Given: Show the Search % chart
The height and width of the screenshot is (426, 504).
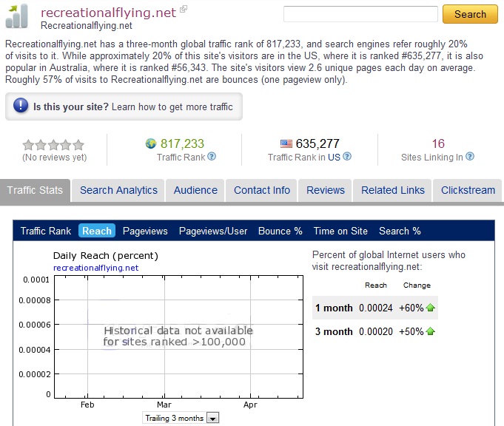Looking at the screenshot, I should 400,231.
